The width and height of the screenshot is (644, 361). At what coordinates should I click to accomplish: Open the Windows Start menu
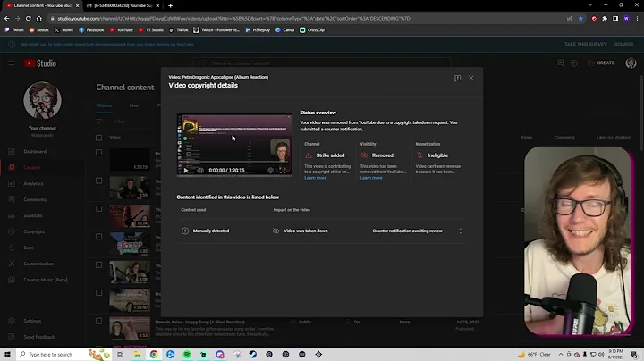coord(7,355)
